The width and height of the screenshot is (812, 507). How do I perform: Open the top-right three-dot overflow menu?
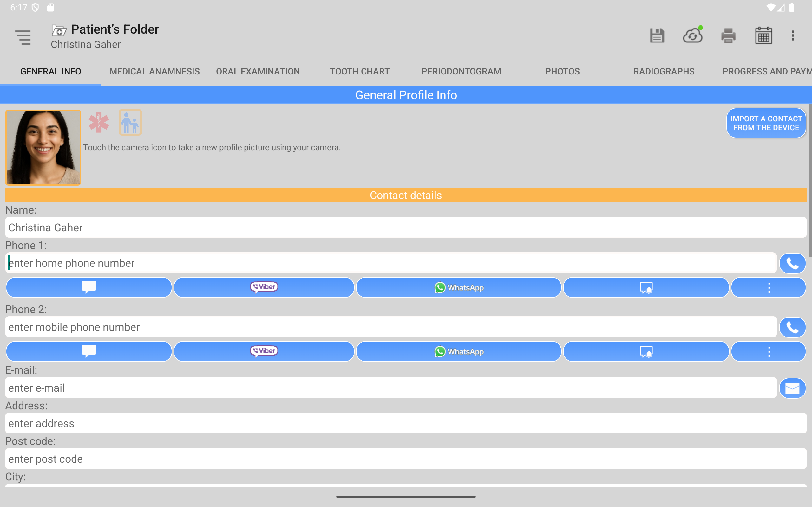pyautogui.click(x=793, y=35)
